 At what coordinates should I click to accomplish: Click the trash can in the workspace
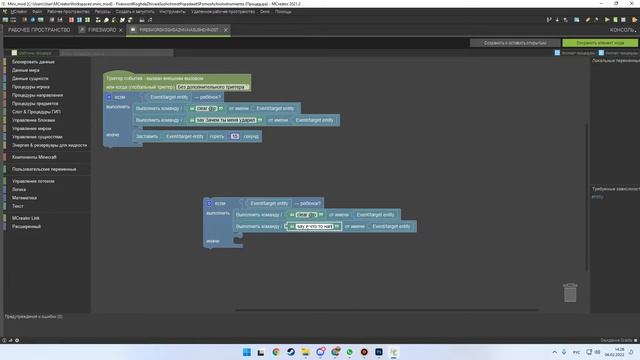pos(570,293)
